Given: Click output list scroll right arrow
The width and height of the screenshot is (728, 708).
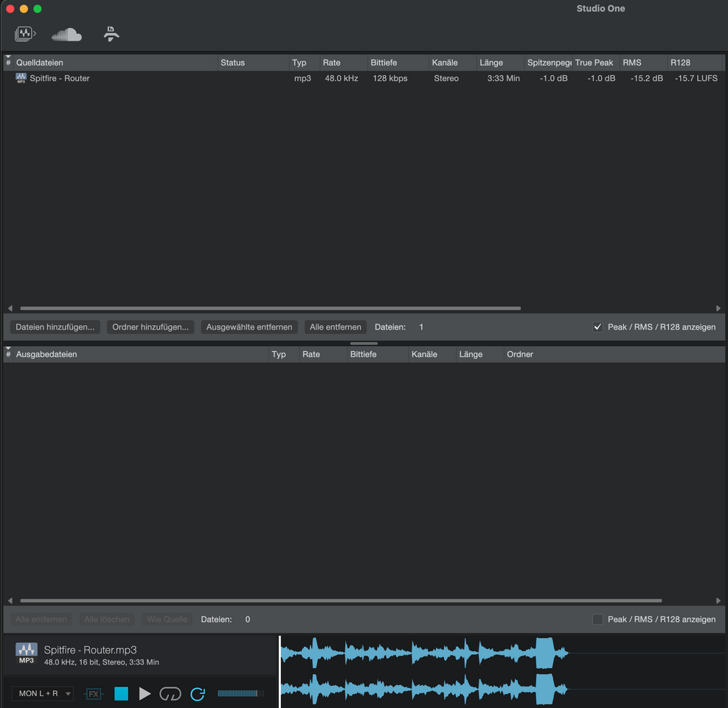Looking at the screenshot, I should coord(718,601).
